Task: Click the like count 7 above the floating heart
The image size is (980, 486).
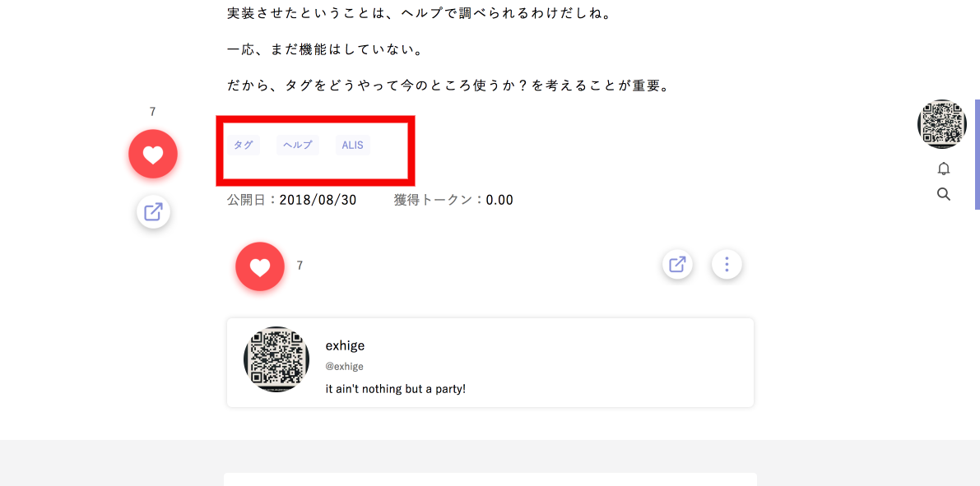Action: pyautogui.click(x=152, y=112)
